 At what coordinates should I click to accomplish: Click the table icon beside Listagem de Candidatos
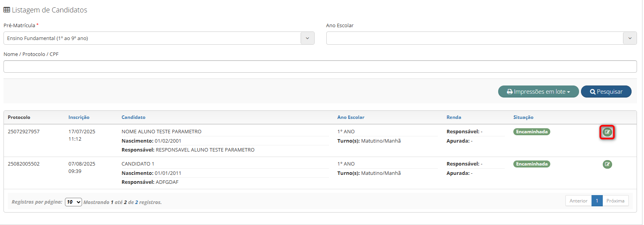click(x=7, y=10)
